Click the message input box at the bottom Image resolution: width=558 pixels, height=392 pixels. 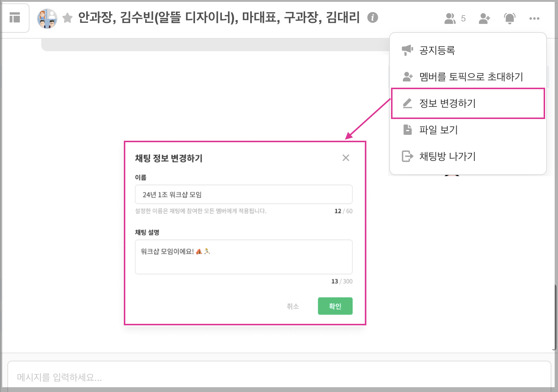[279, 377]
